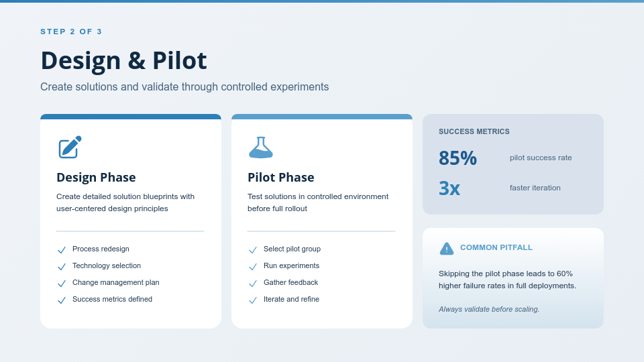Click the checkmark beside Run experiments
Screen dimensions: 644x362
click(x=253, y=267)
